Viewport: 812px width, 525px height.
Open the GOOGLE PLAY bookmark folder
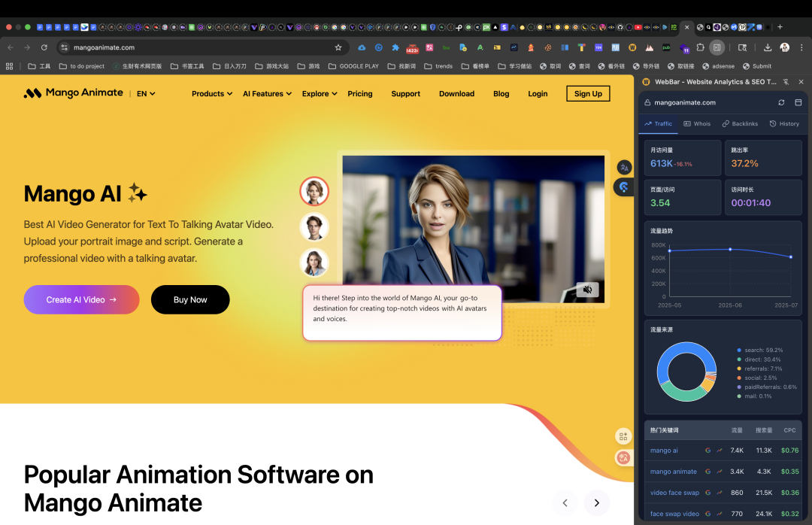(353, 66)
